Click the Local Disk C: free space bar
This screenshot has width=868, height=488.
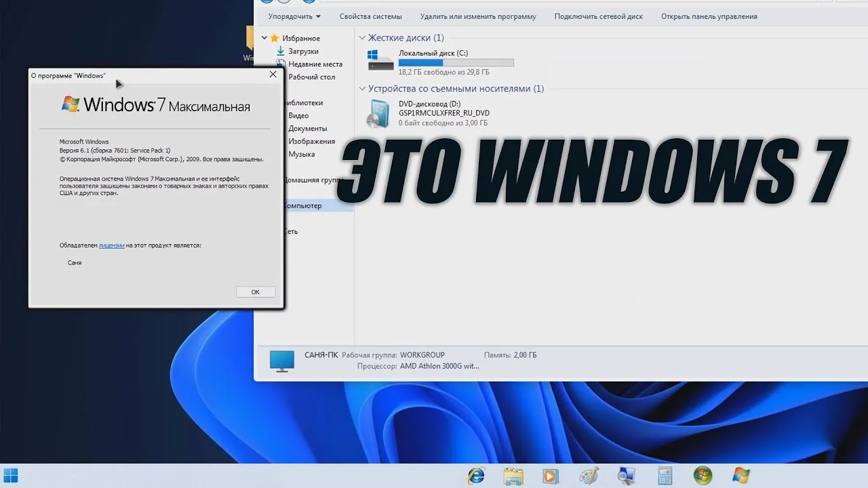456,63
